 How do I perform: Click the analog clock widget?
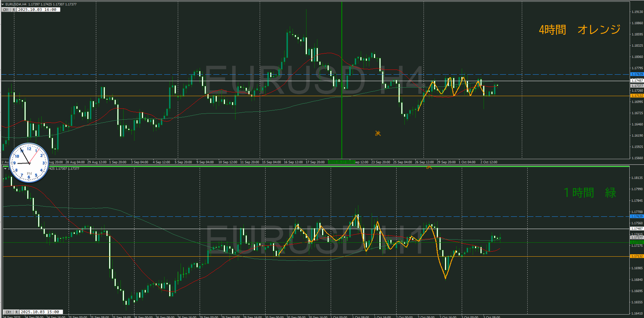[29, 163]
